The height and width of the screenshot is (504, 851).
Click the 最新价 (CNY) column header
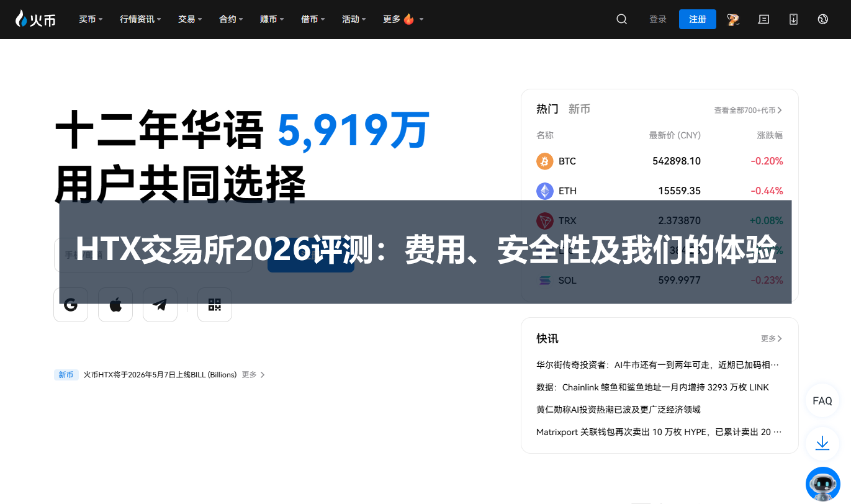pos(675,135)
